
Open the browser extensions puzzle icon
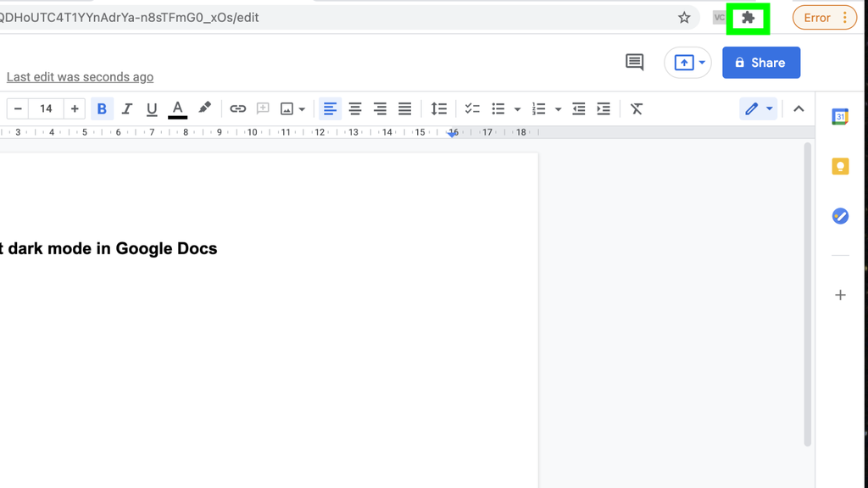(748, 17)
